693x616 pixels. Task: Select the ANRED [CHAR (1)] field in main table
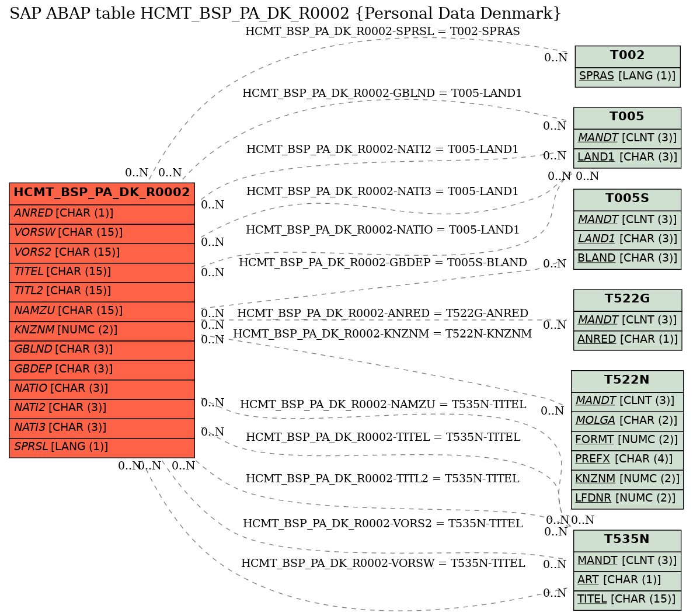tap(102, 214)
